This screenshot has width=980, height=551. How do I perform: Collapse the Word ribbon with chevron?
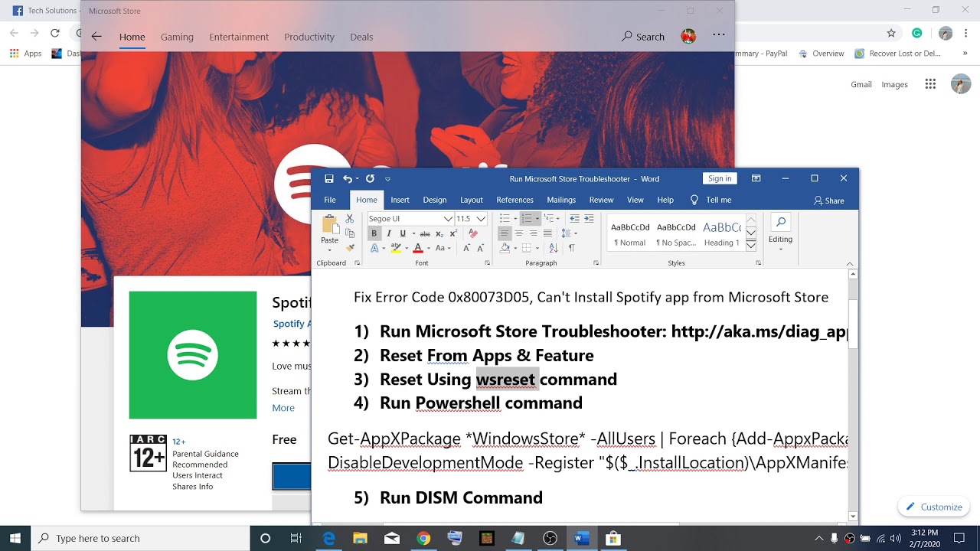click(x=850, y=263)
